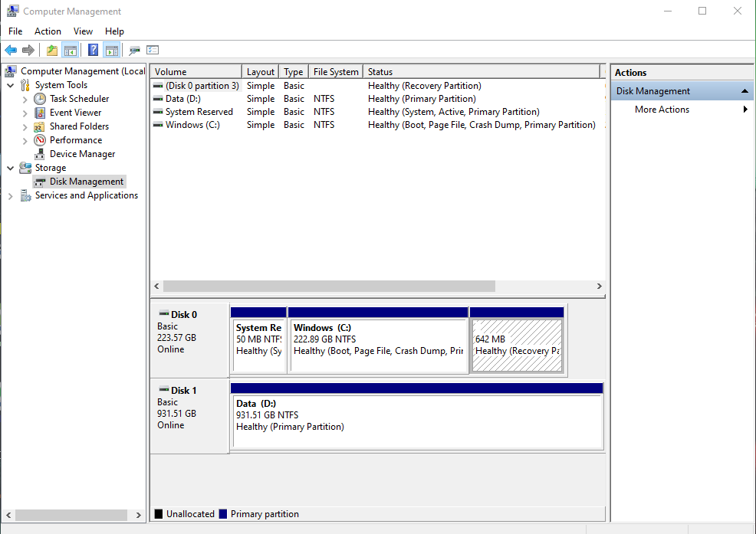Collapse the Storage node
The image size is (756, 534).
pyautogui.click(x=11, y=169)
